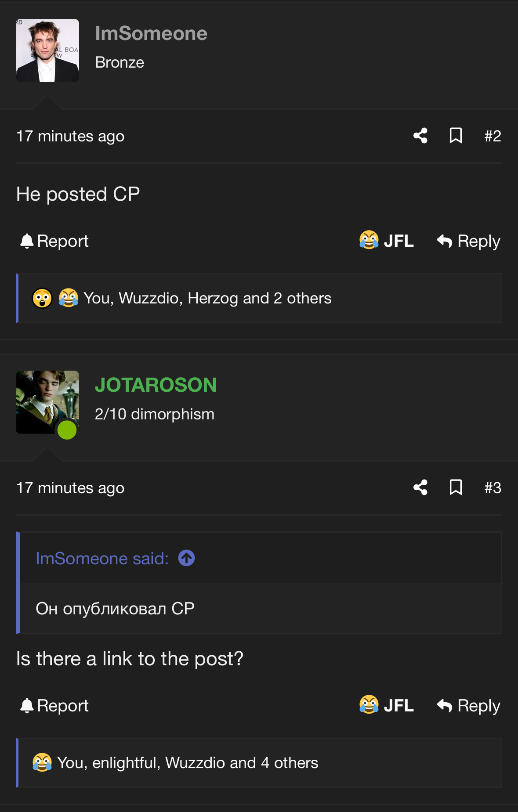Image resolution: width=518 pixels, height=812 pixels.
Task: Report JOTAROSON's post
Action: coord(54,705)
